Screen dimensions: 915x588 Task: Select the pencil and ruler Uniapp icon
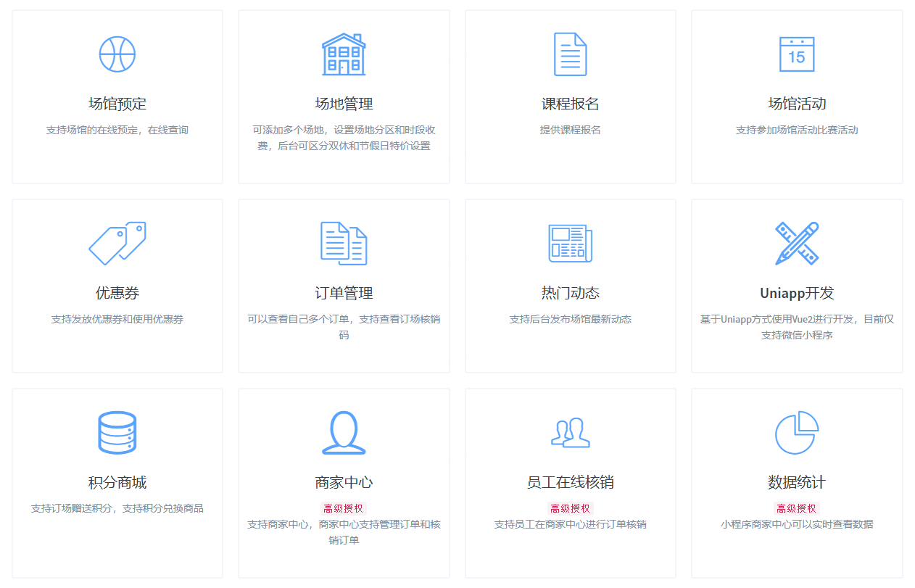797,244
